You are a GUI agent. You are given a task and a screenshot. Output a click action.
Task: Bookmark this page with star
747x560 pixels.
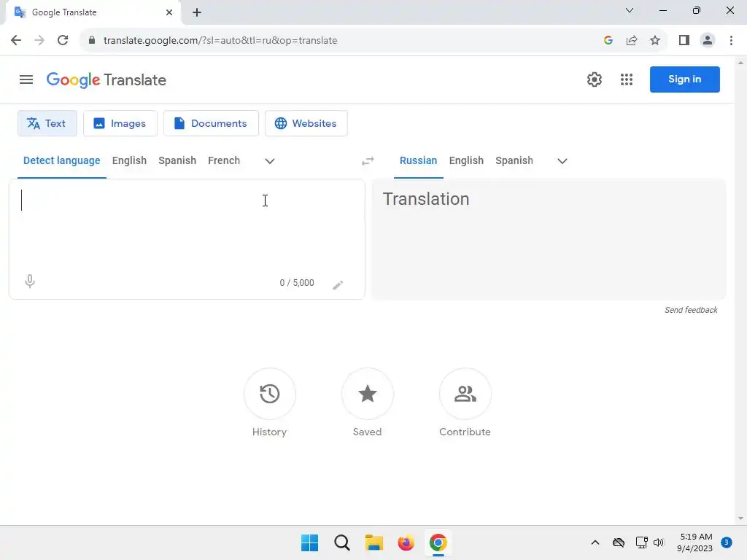[655, 40]
